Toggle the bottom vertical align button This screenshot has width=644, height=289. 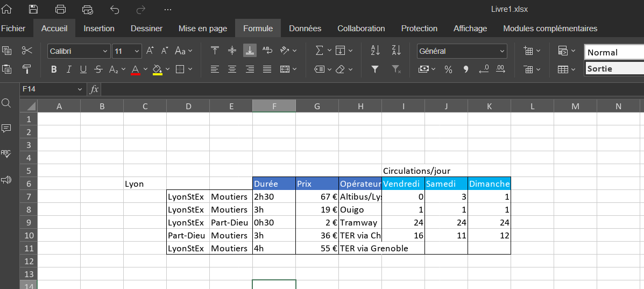pos(250,51)
